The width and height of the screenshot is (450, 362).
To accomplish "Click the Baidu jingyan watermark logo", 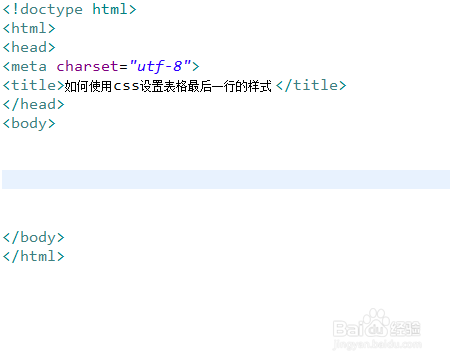I will click(x=377, y=324).
